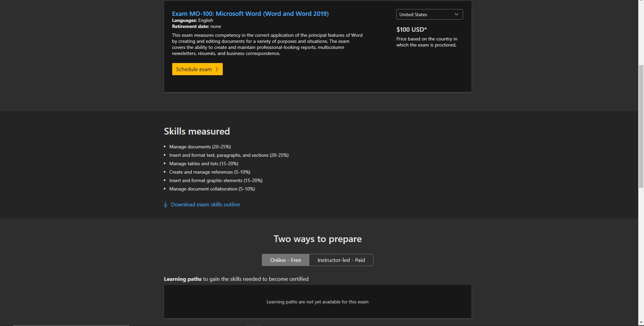The image size is (644, 326).
Task: Click 'Insert and format text, paragraphs, and sections' item
Action: [x=229, y=155]
